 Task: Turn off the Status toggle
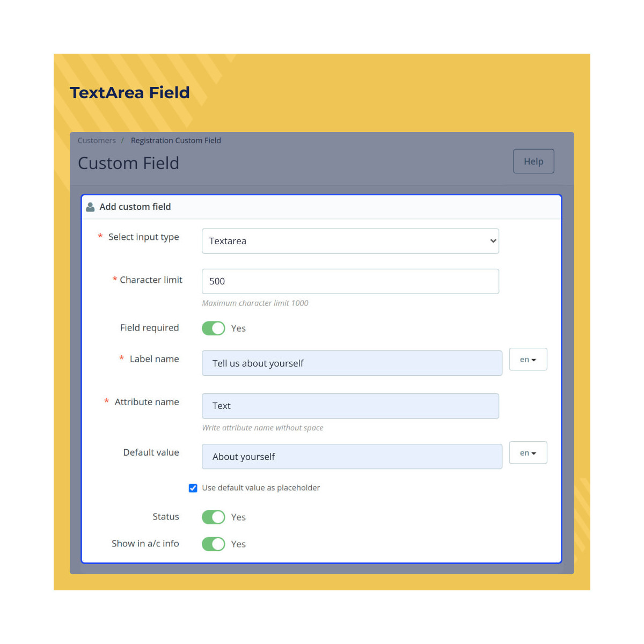213,517
